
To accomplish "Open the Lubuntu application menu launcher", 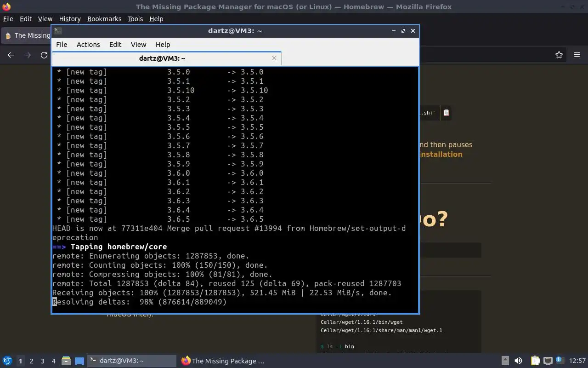I will pos(7,361).
